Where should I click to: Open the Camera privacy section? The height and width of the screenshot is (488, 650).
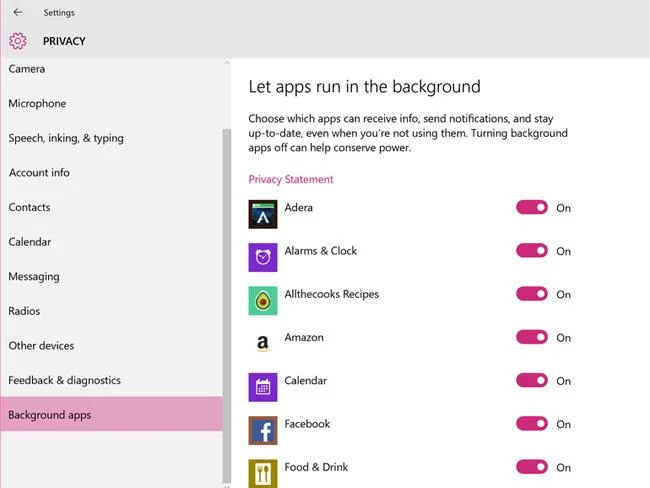click(111, 69)
